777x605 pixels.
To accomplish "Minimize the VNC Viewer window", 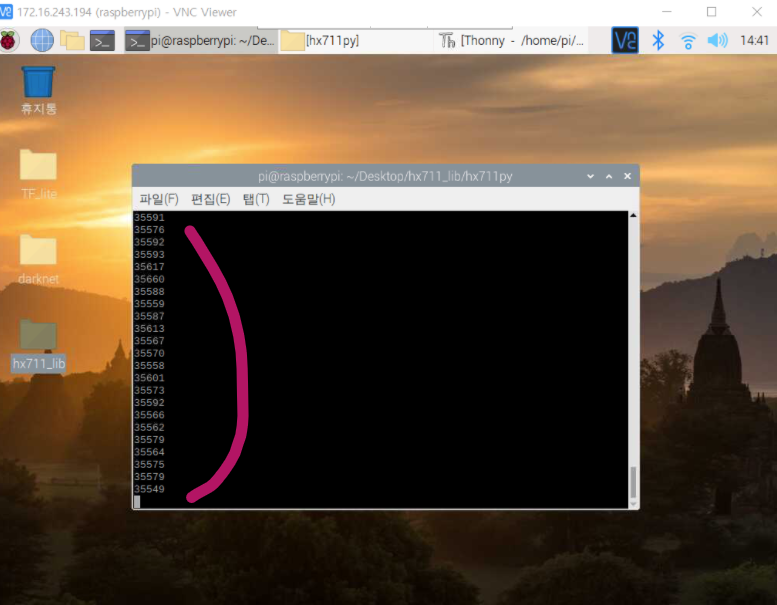I will pos(666,12).
